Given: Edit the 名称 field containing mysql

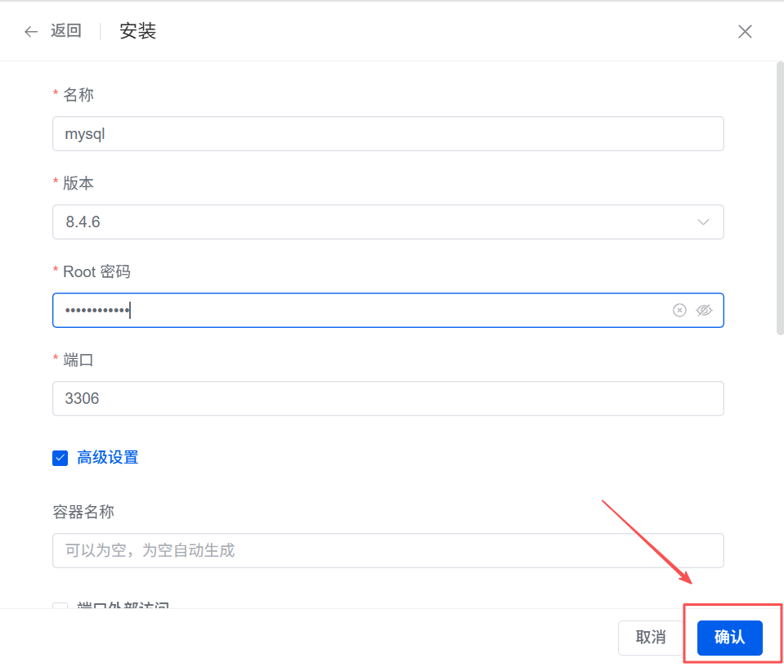Looking at the screenshot, I should point(388,133).
